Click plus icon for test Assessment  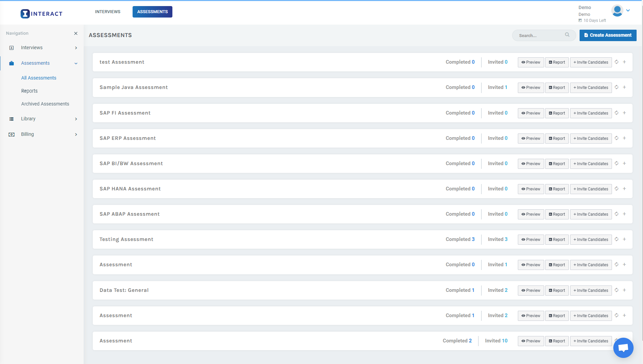[624, 62]
